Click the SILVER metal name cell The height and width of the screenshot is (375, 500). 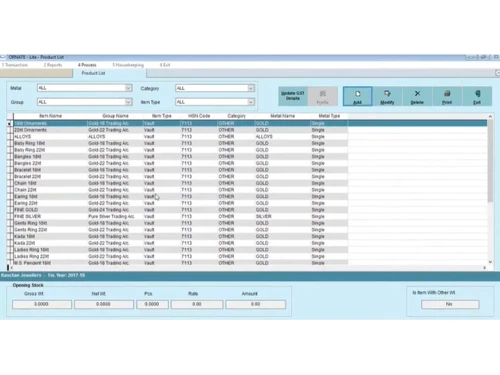click(264, 217)
